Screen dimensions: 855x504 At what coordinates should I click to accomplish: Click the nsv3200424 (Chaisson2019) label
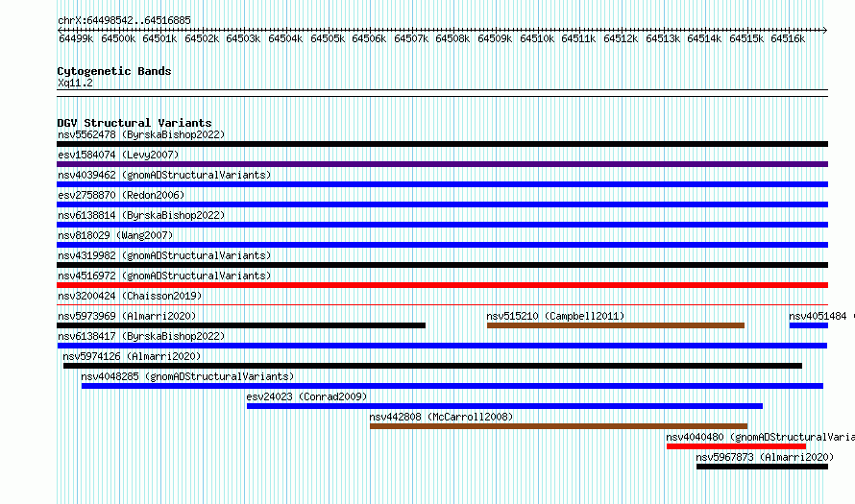130,296
